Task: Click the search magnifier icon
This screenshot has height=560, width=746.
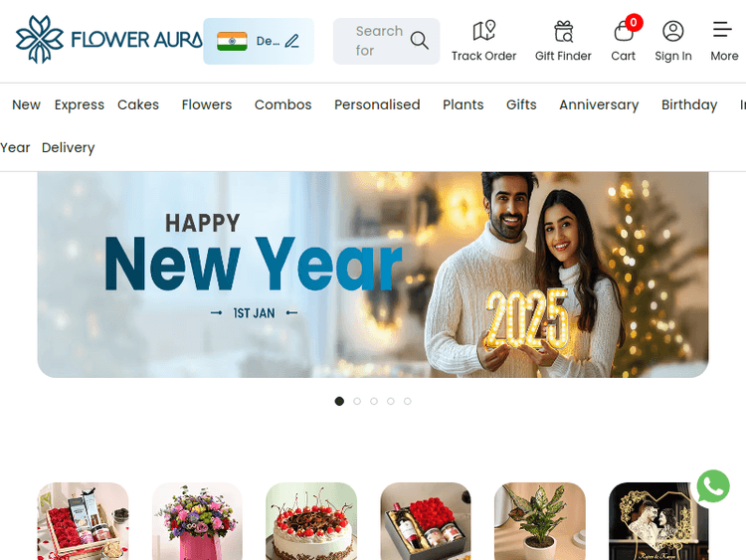Action: pos(419,41)
